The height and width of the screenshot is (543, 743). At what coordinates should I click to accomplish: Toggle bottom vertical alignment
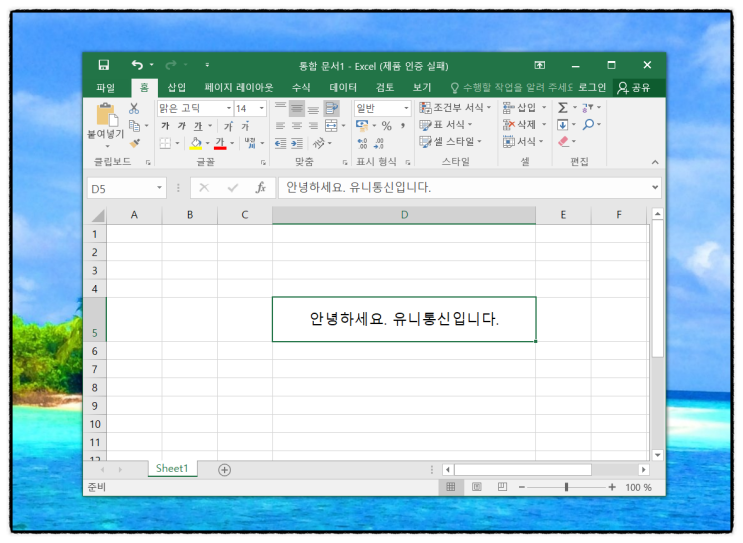313,109
